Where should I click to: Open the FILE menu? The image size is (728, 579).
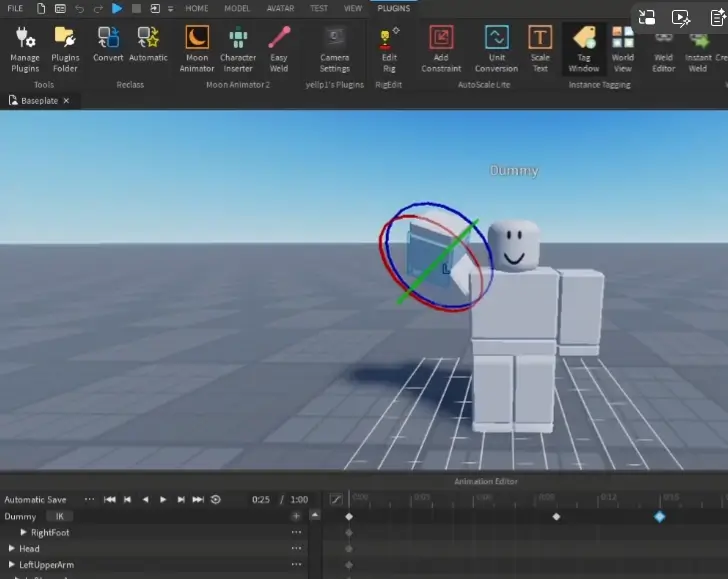15,8
